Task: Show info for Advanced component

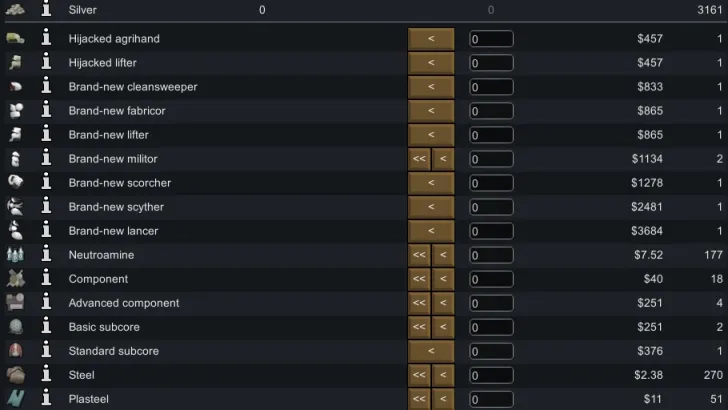Action: coord(46,302)
